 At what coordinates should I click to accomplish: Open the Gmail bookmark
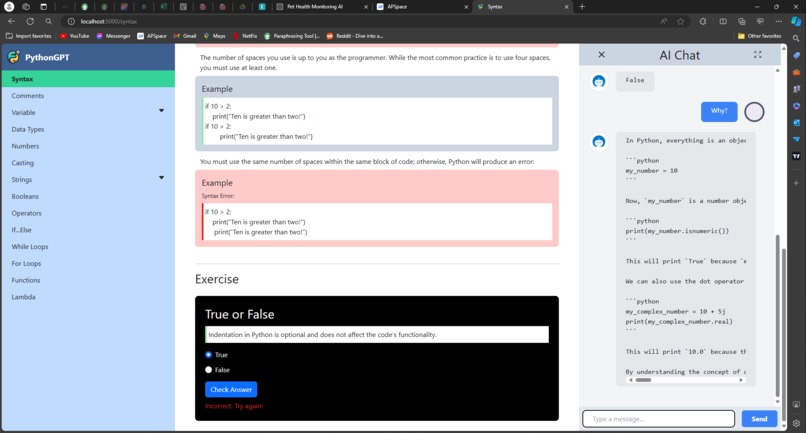point(185,36)
